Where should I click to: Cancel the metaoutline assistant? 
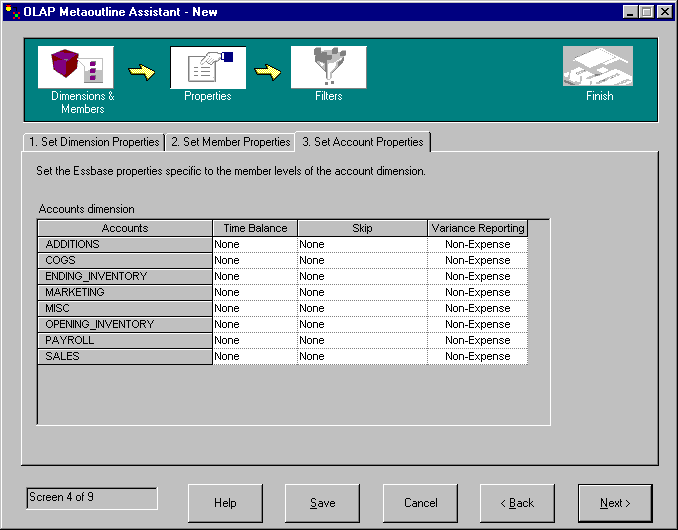(x=420, y=503)
